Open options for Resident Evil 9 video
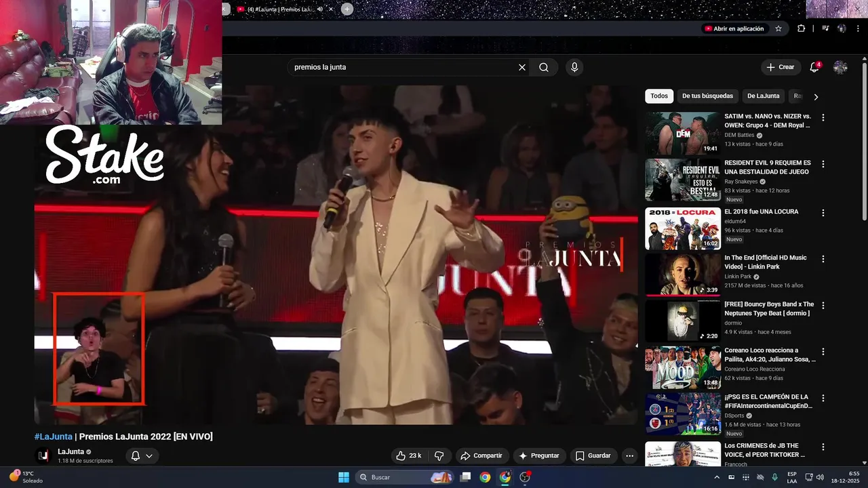 tap(823, 164)
